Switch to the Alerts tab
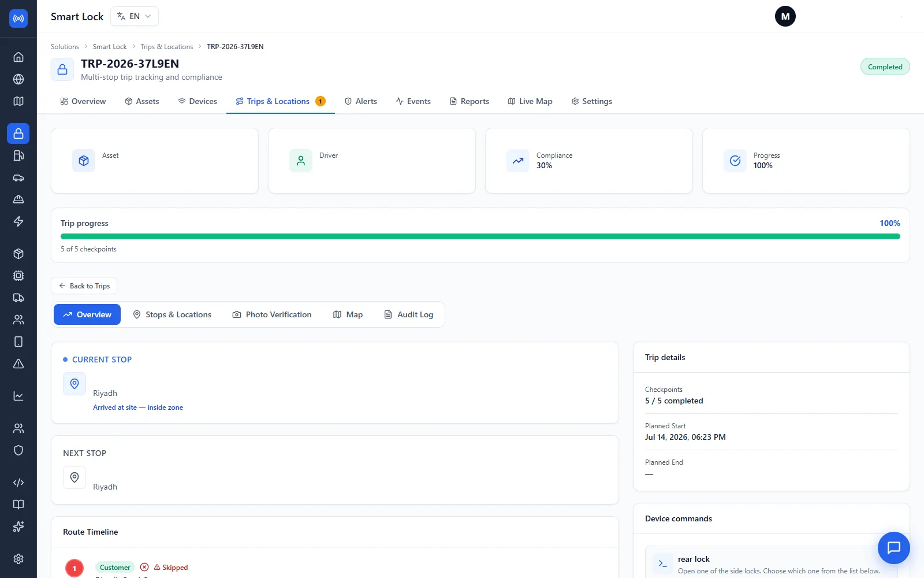The width and height of the screenshot is (924, 578). [x=361, y=101]
